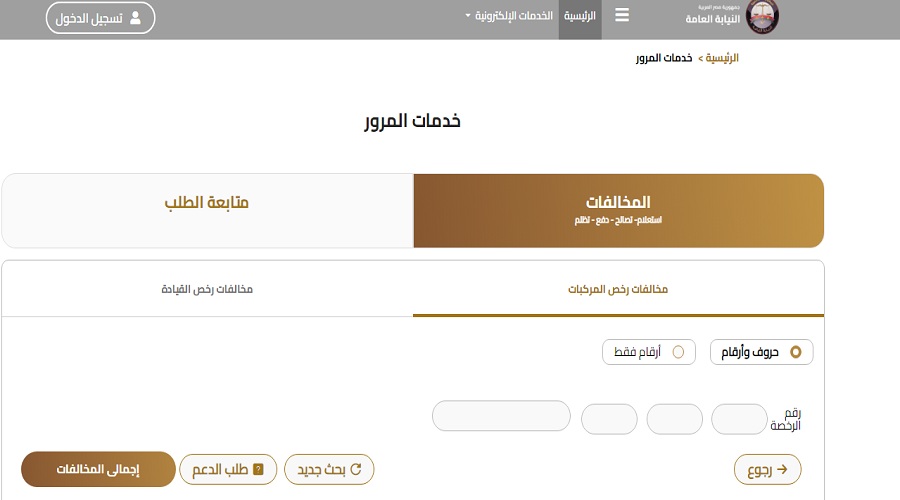Viewport: 900px width, 500px height.
Task: Open the الرئيسية menu item
Action: [x=580, y=16]
